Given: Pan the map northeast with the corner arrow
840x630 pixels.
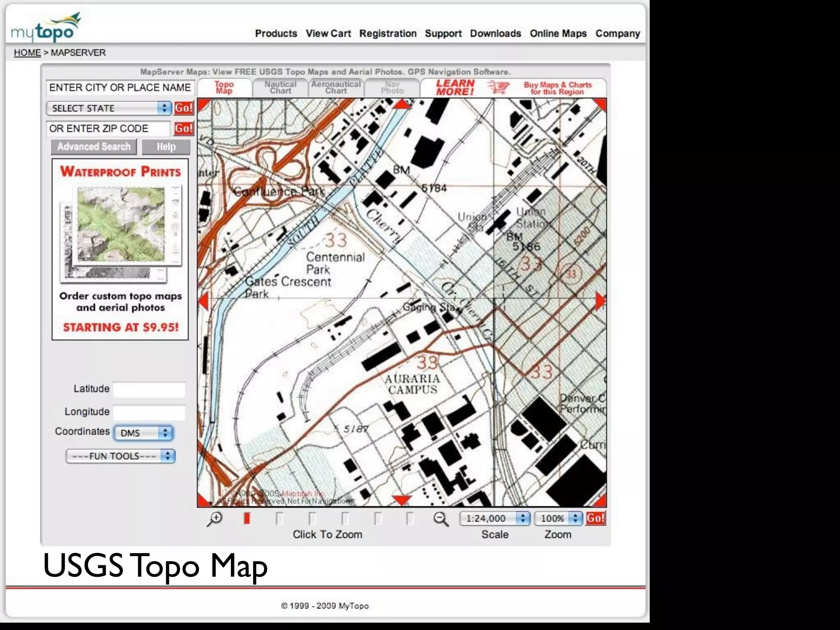Looking at the screenshot, I should click(x=600, y=105).
